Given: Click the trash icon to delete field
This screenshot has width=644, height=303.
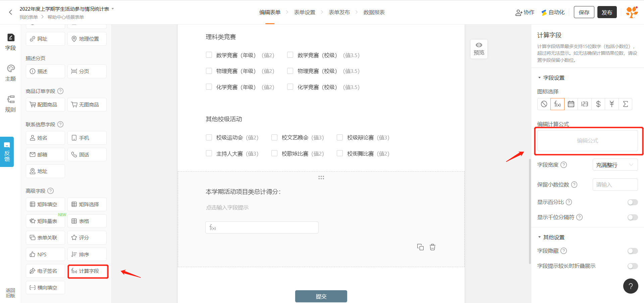Looking at the screenshot, I should (x=432, y=247).
